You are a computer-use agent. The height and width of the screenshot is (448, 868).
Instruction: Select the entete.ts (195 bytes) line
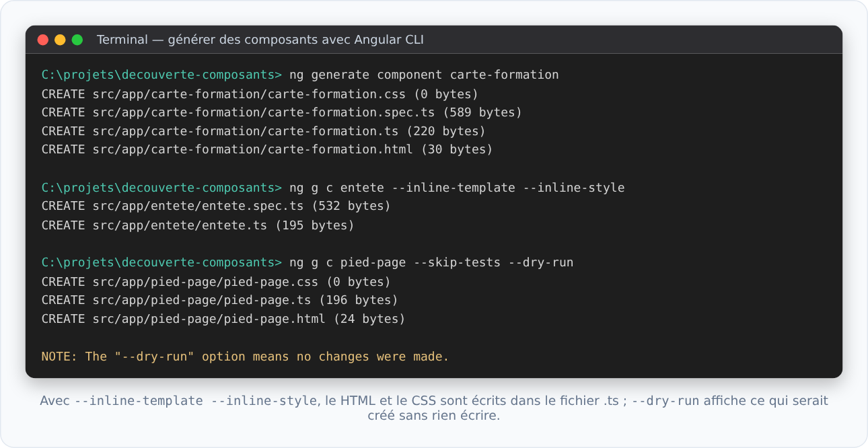coord(198,225)
